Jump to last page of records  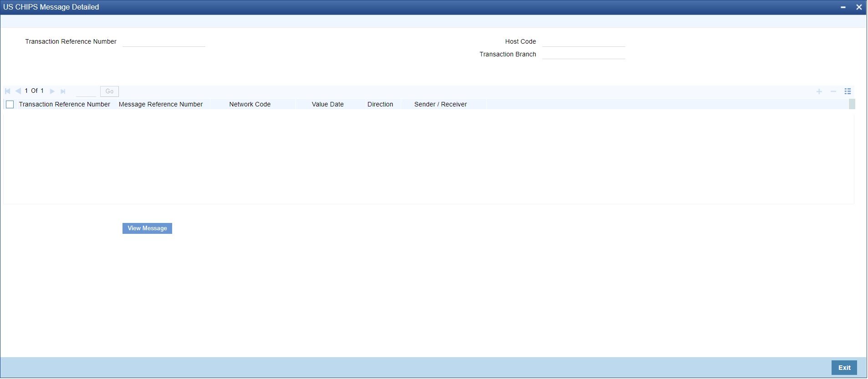click(63, 91)
